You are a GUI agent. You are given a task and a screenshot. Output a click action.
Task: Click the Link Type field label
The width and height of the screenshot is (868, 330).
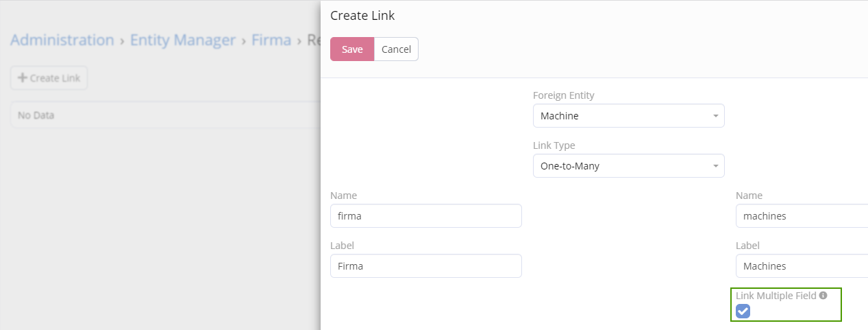(554, 145)
